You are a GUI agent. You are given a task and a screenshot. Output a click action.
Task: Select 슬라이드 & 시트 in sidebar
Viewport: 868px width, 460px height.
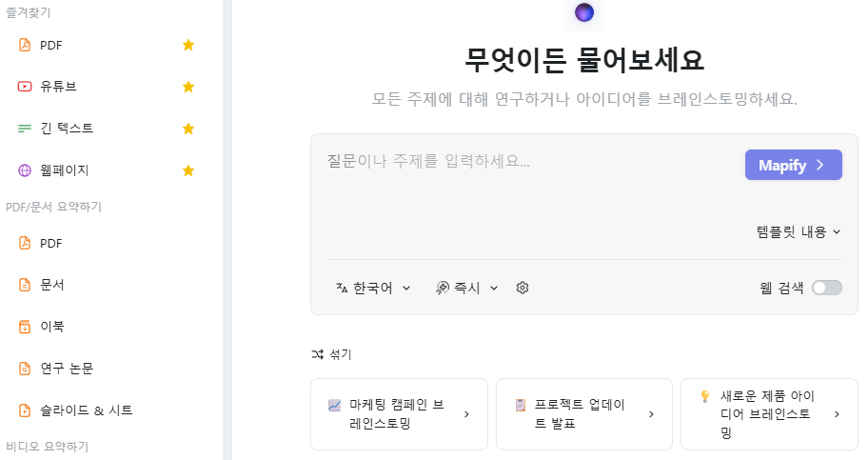click(86, 410)
